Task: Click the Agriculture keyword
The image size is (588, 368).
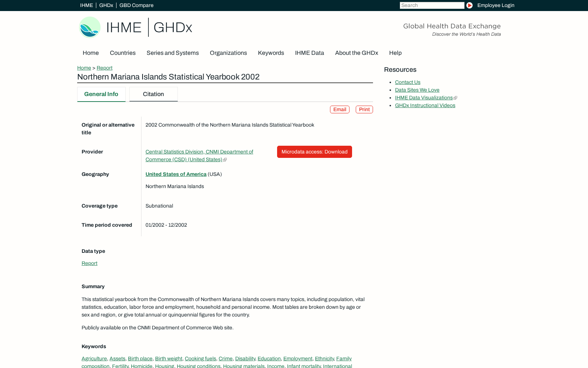Action: tap(94, 358)
